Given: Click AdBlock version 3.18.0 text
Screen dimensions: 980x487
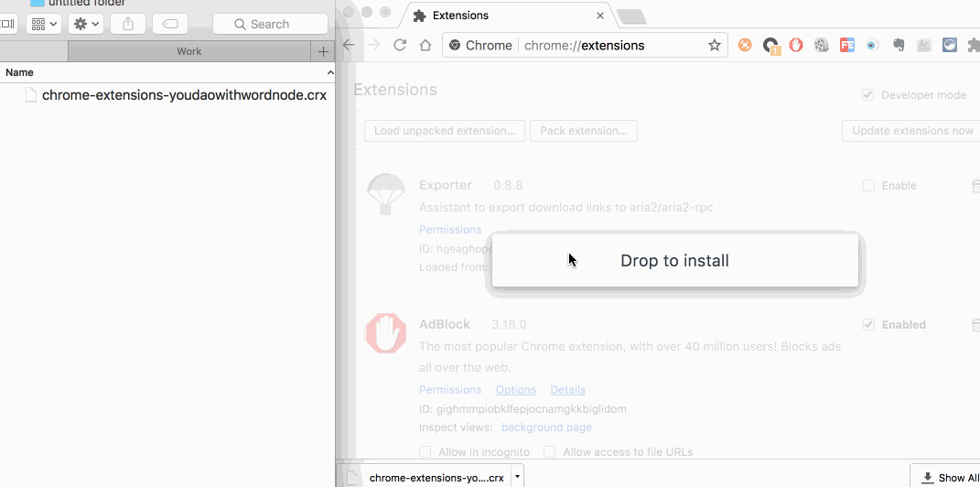Looking at the screenshot, I should pyautogui.click(x=509, y=324).
